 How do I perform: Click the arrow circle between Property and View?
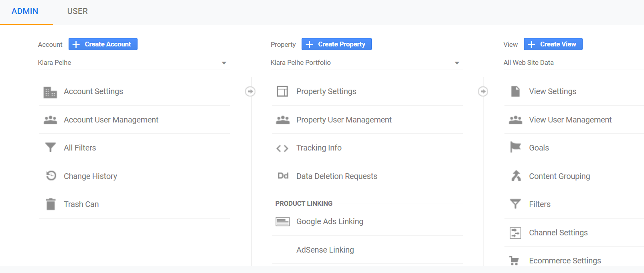coord(483,92)
